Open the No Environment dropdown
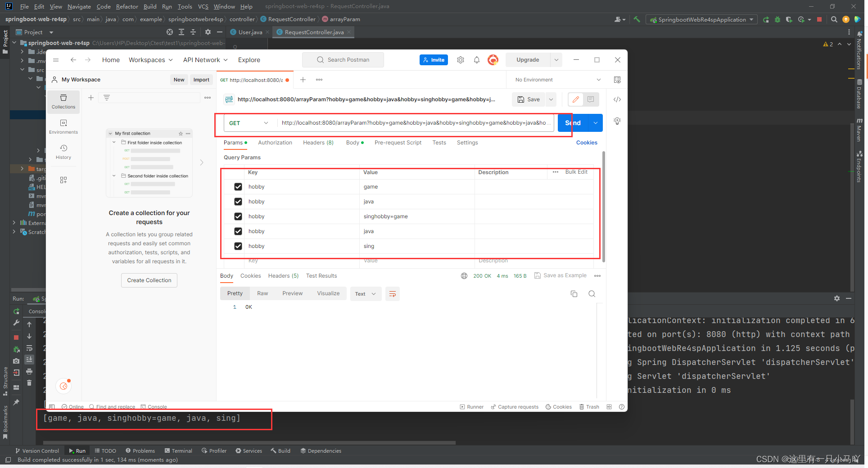Viewport: 868px width, 468px height. (x=558, y=80)
